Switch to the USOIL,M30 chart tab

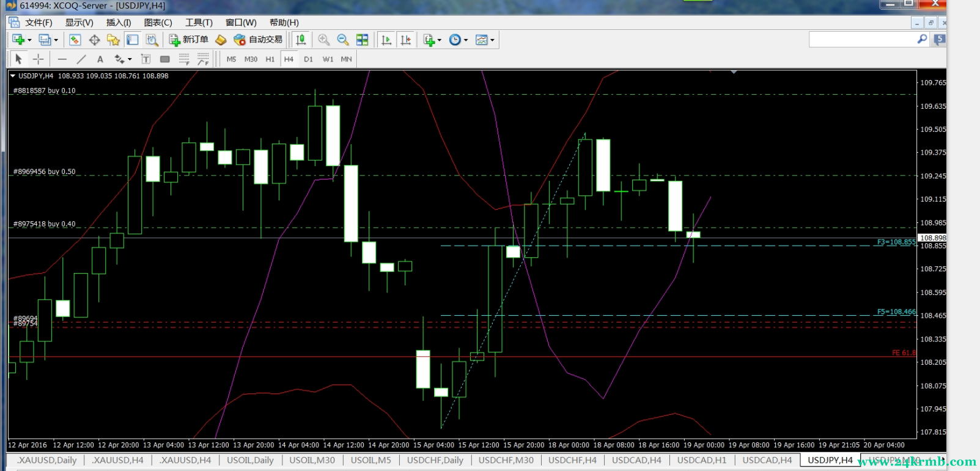click(x=312, y=460)
